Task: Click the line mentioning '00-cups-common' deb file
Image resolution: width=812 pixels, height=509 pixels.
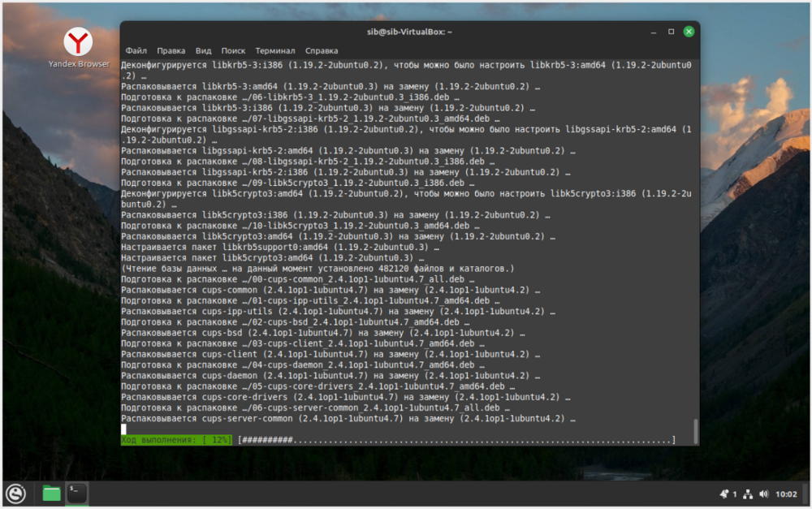Action: pyautogui.click(x=298, y=279)
